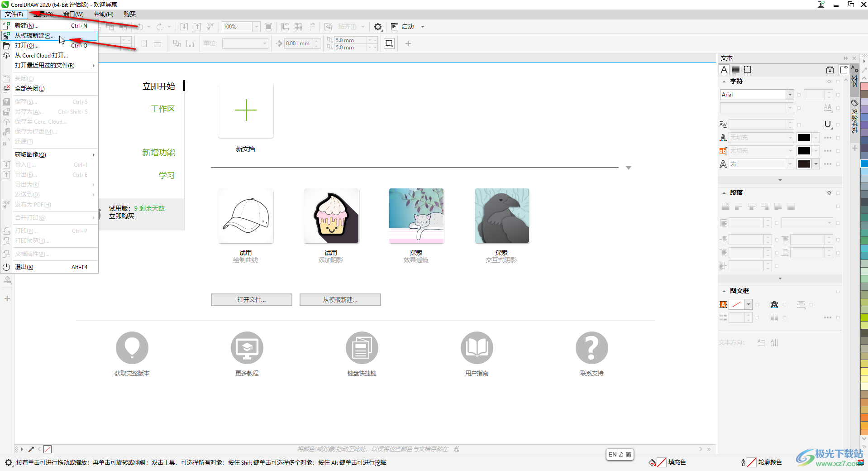
Task: Select the Character 'A' icon in Text docker
Action: click(724, 70)
